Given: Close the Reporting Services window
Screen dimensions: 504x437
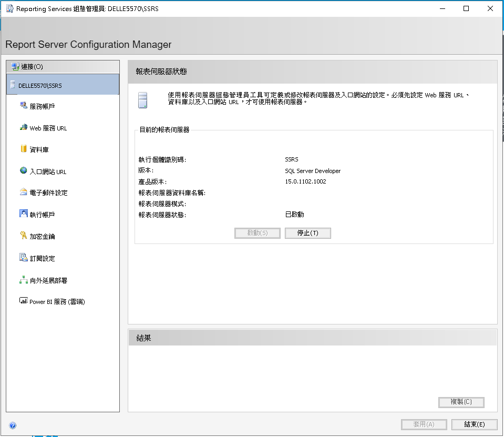Looking at the screenshot, I should pyautogui.click(x=490, y=9).
